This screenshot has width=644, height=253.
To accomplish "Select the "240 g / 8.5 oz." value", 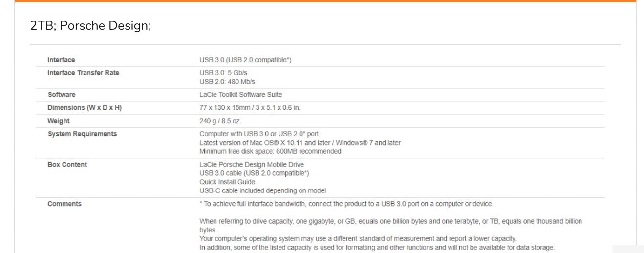I will point(220,121).
